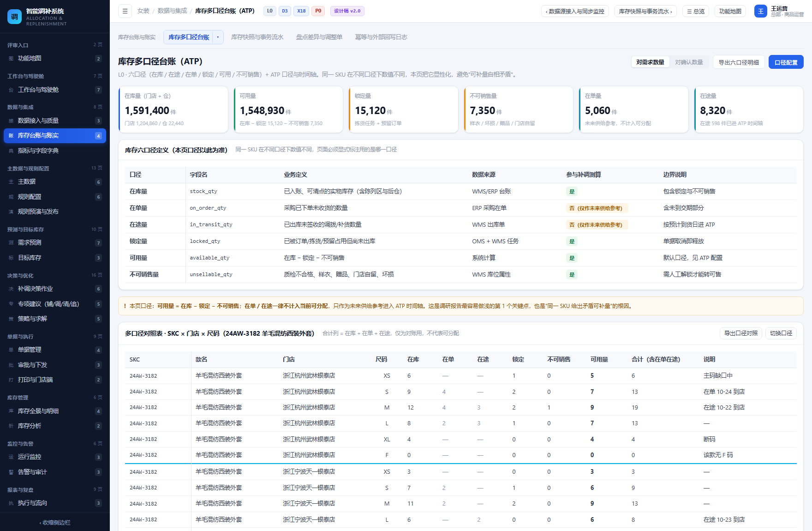Click the 导出口径对照 button
The width and height of the screenshot is (812, 531).
[741, 333]
